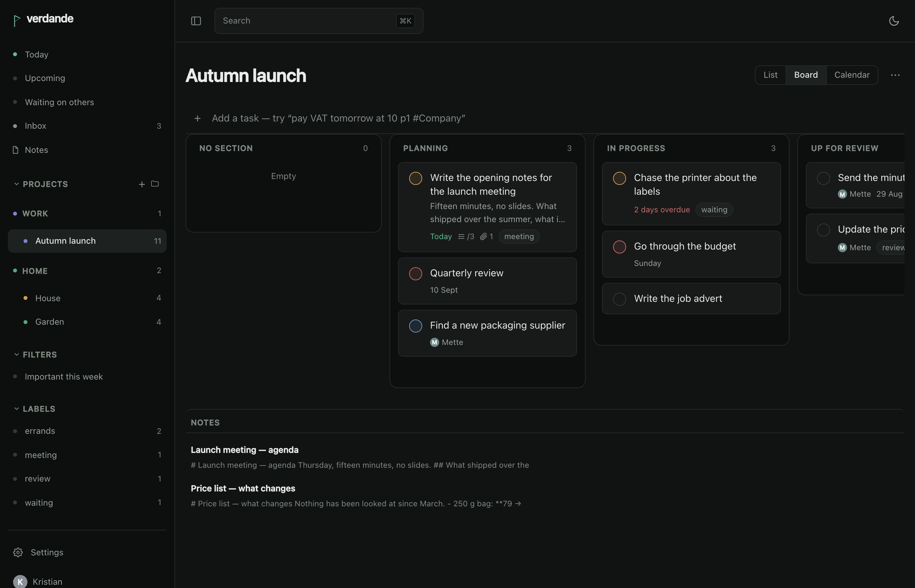Screen dimensions: 915x588
Task: Open the three-dots project options menu
Action: point(895,75)
